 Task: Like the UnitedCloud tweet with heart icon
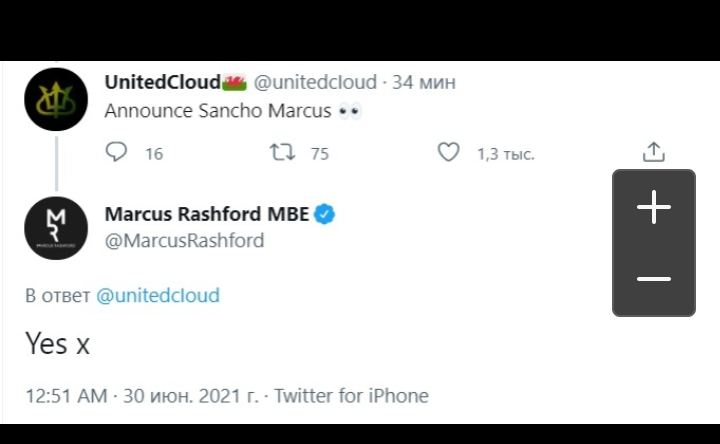point(449,152)
